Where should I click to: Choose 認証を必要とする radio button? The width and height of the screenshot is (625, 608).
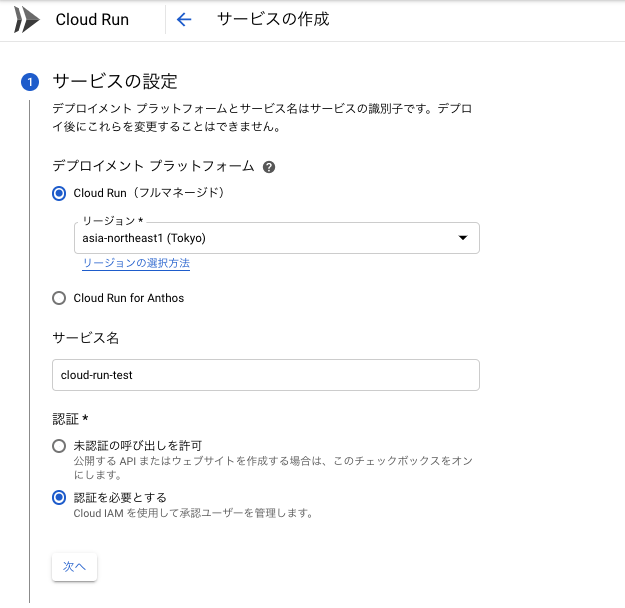coord(59,497)
